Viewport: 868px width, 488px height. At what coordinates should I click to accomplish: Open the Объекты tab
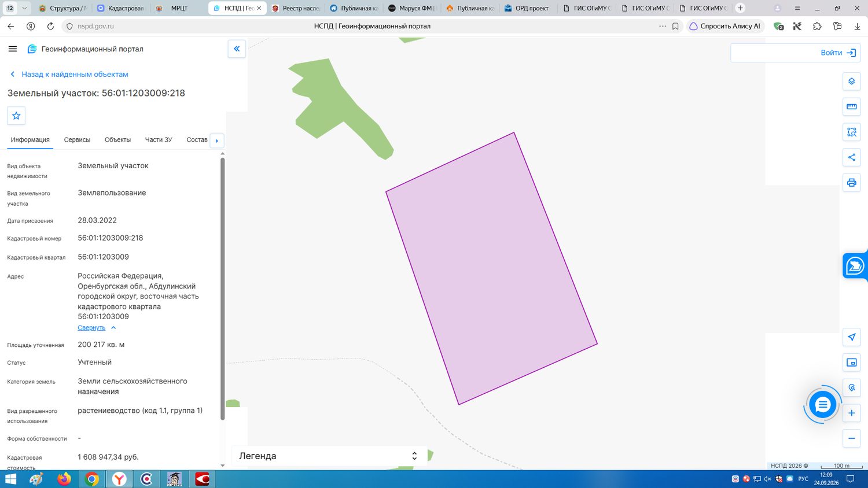(x=117, y=140)
